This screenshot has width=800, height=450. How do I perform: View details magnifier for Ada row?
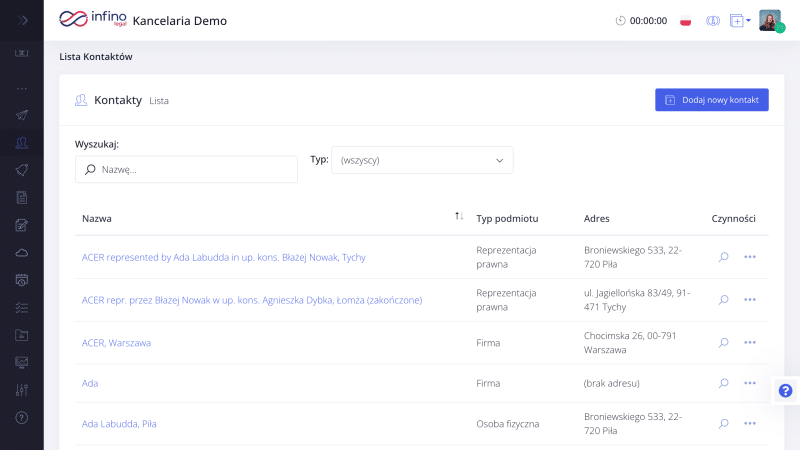click(x=723, y=383)
